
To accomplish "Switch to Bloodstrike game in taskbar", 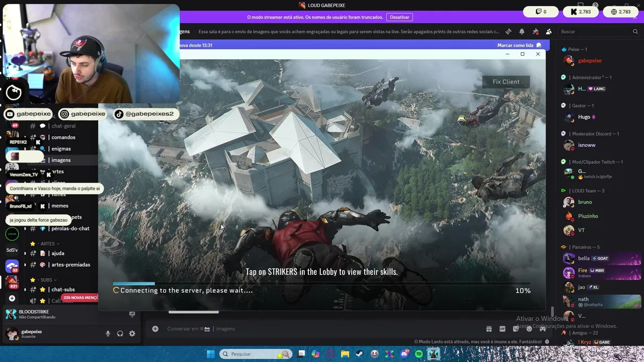I will [433, 354].
